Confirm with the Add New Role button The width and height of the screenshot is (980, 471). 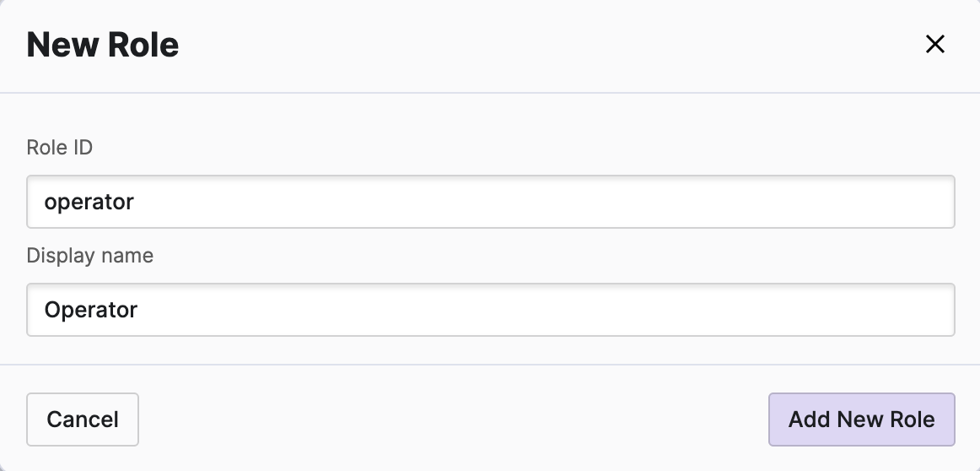pyautogui.click(x=861, y=419)
